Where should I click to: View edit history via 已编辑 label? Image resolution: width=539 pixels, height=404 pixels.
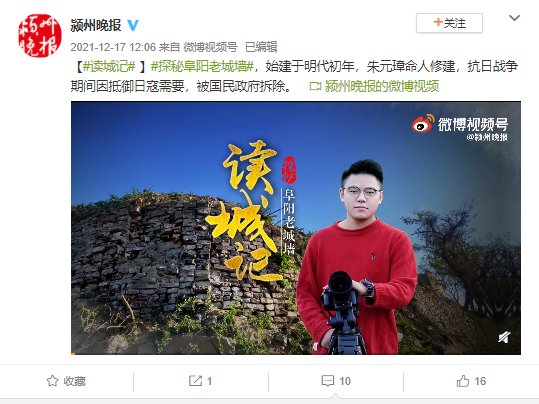[261, 47]
